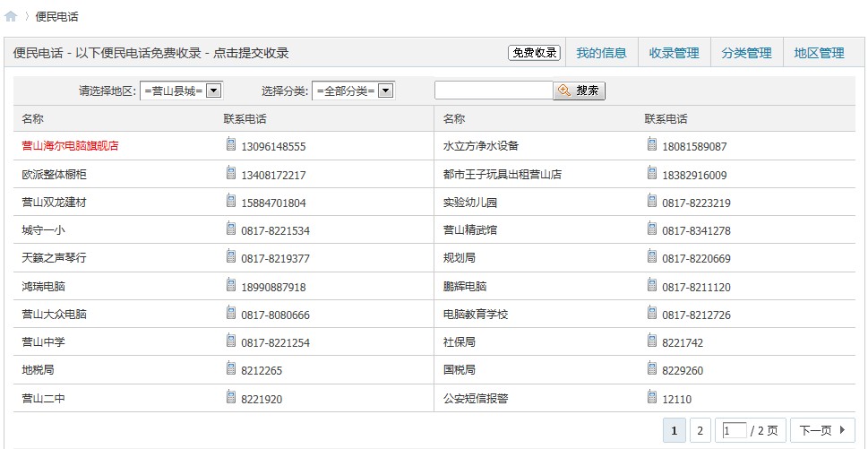This screenshot has width=868, height=449.
Task: Click the phone icon beside 0817-8341278
Action: (652, 229)
